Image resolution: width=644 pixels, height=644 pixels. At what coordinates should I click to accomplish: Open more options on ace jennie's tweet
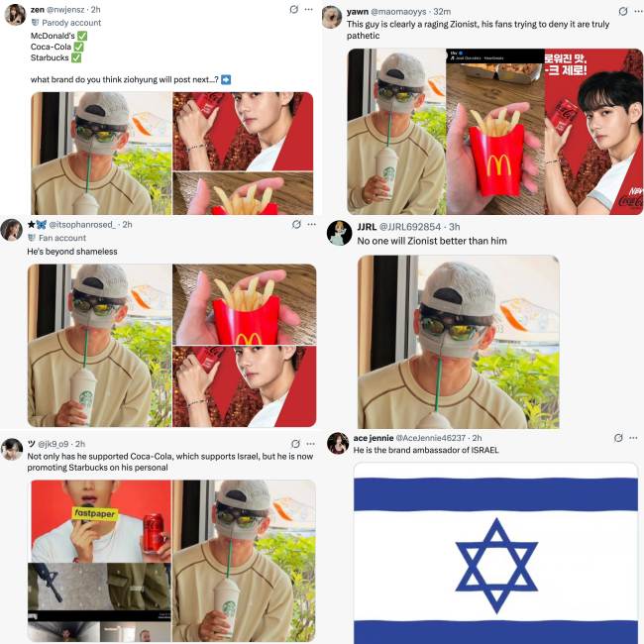[633, 438]
